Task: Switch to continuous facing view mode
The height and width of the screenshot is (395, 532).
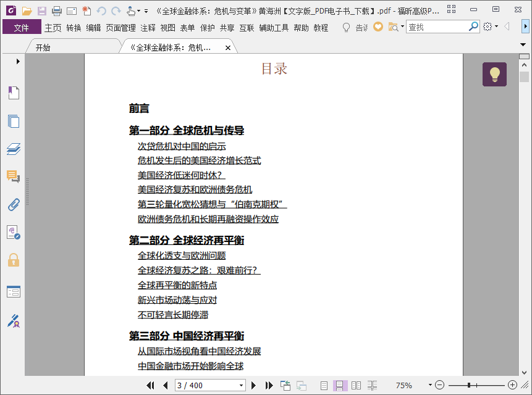Action: pos(372,386)
